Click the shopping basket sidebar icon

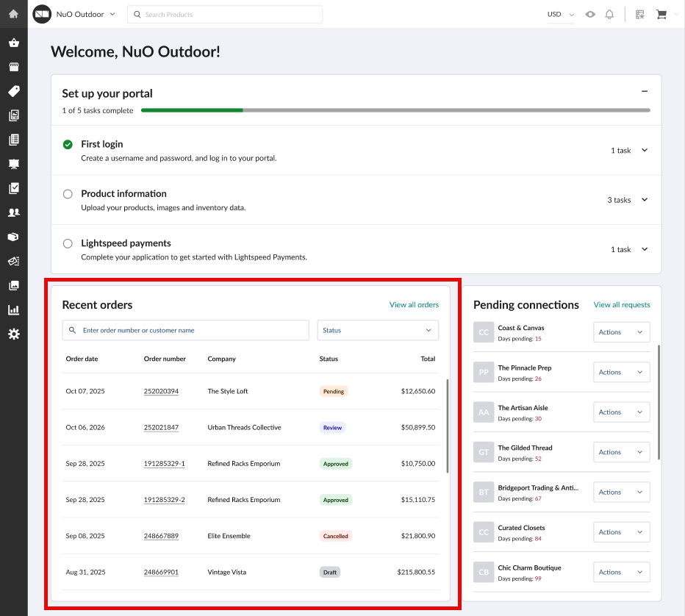click(x=13, y=43)
